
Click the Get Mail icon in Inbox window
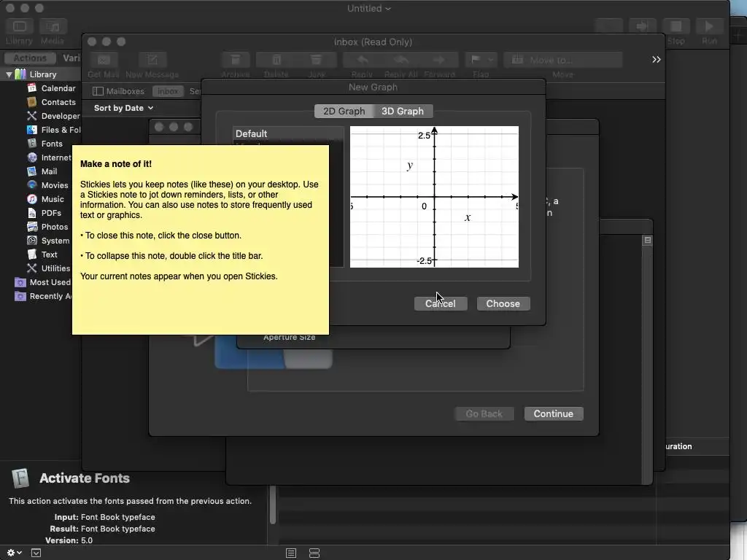coord(104,60)
